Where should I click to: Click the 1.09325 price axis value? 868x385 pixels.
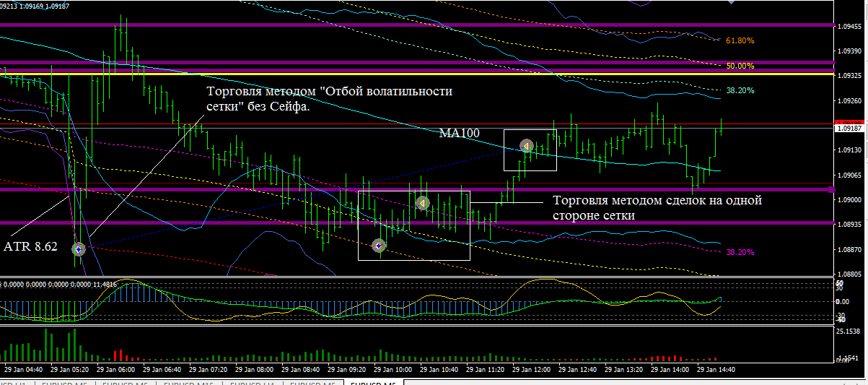coord(849,76)
